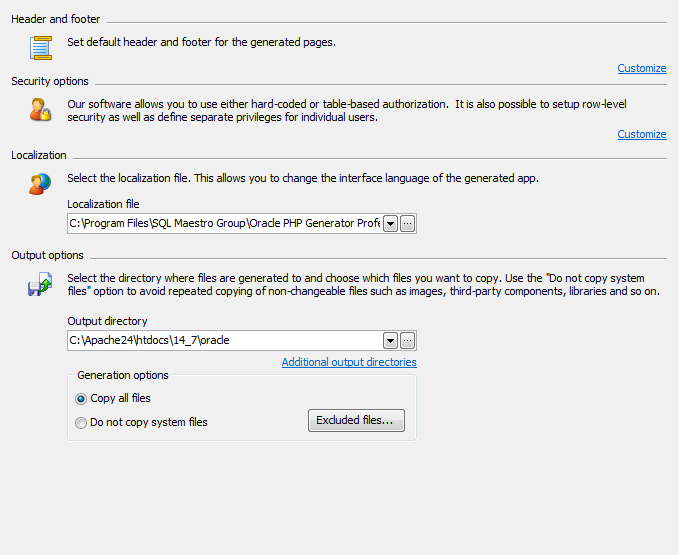The height and width of the screenshot is (555, 679).
Task: Expand the Localization file dropdown
Action: (x=391, y=224)
